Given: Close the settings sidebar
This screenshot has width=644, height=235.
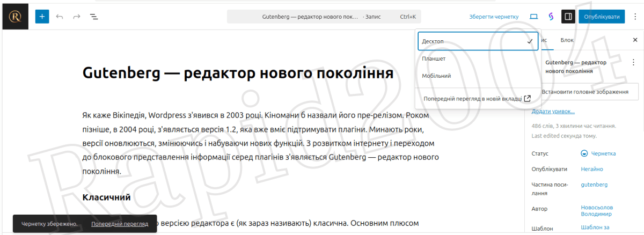Looking at the screenshot, I should pos(634,40).
